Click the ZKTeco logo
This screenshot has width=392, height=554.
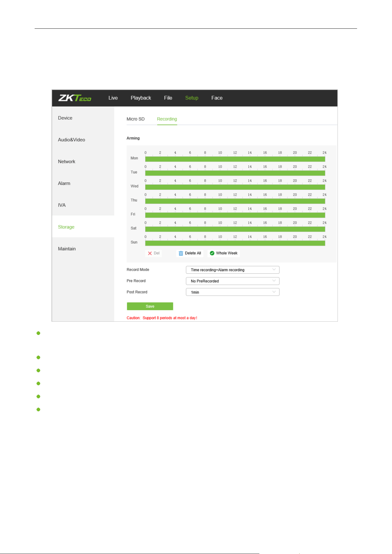tap(75, 98)
